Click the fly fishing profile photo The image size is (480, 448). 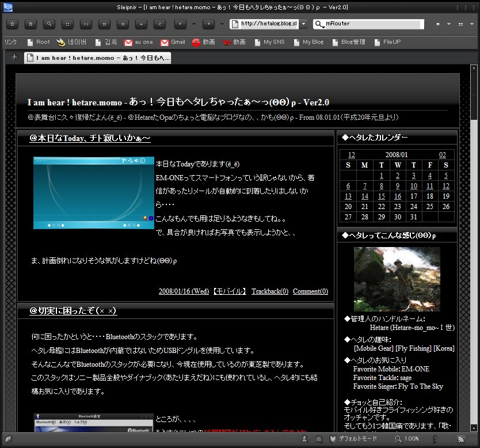[397, 279]
